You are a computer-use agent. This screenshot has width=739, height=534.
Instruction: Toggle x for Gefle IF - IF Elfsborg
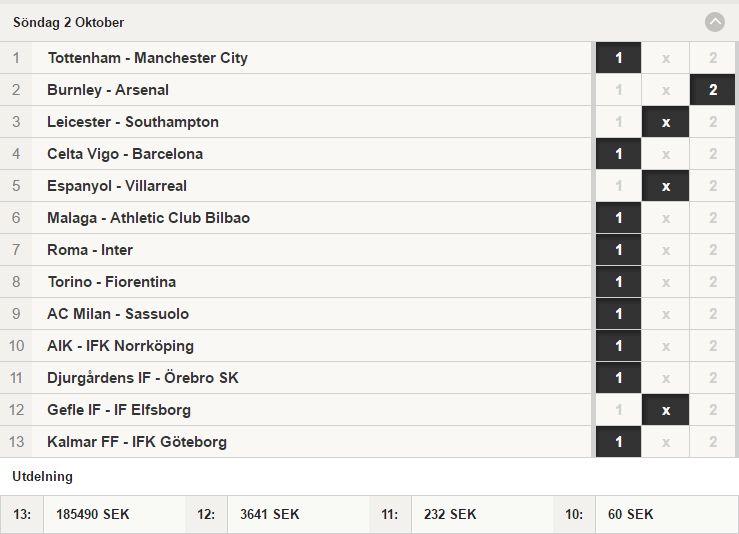[x=665, y=411]
